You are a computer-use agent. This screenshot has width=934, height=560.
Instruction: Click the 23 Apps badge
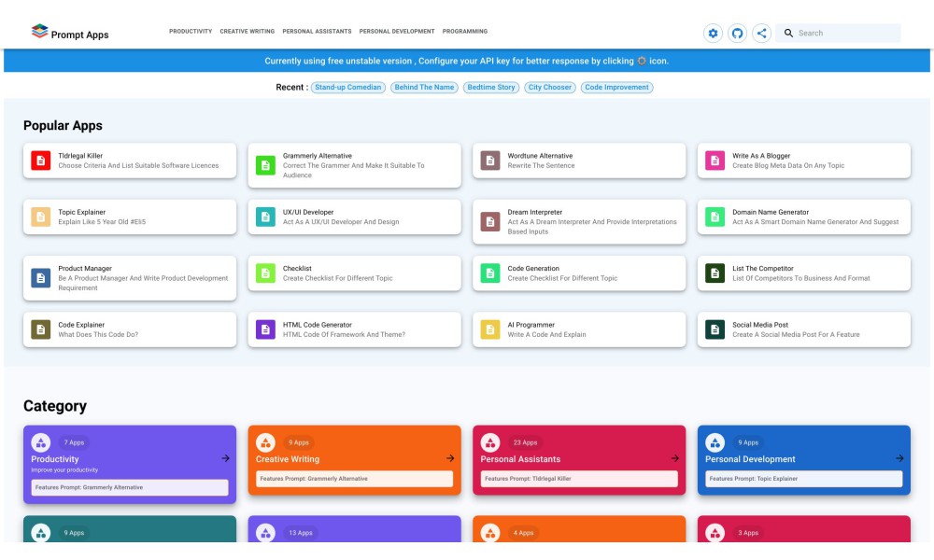point(525,442)
